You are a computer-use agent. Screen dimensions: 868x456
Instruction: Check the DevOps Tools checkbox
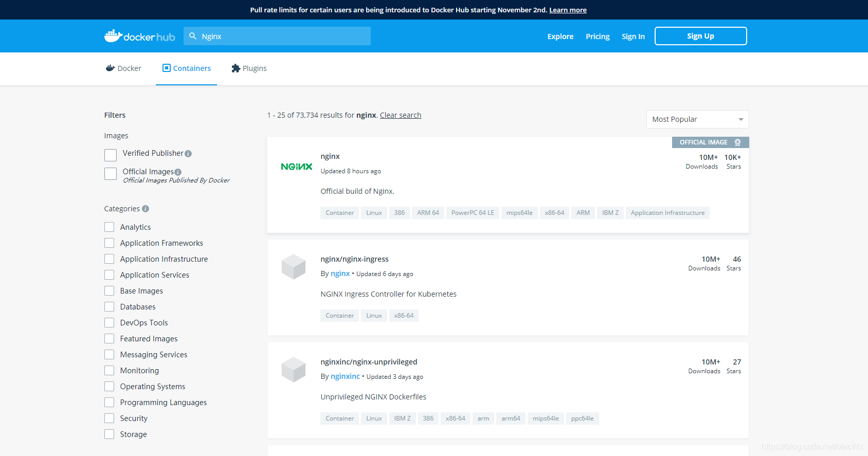pyautogui.click(x=110, y=323)
